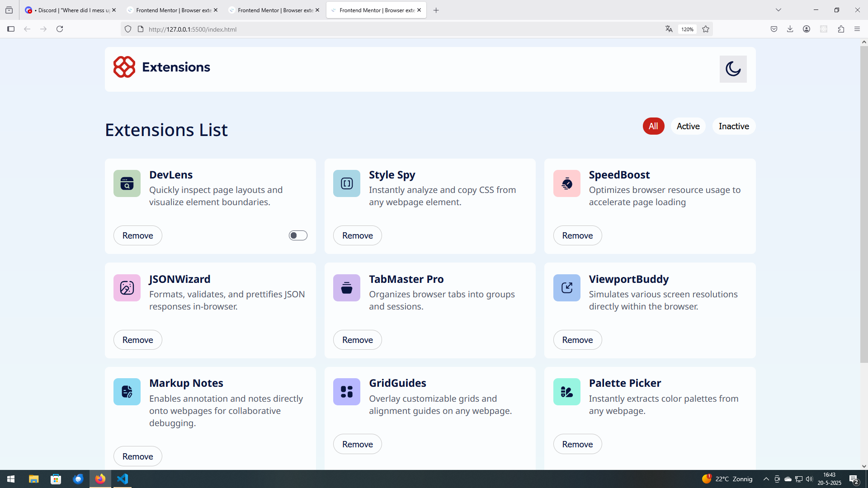
Task: Click the JSONWizard extension icon
Action: coord(127,288)
